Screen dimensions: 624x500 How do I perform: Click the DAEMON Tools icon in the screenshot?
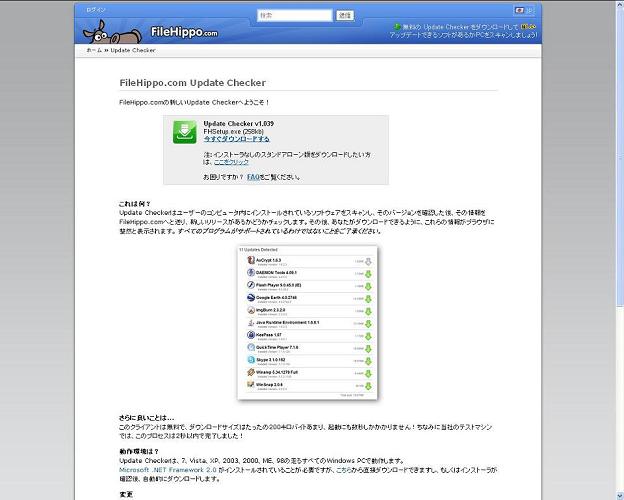click(x=251, y=273)
